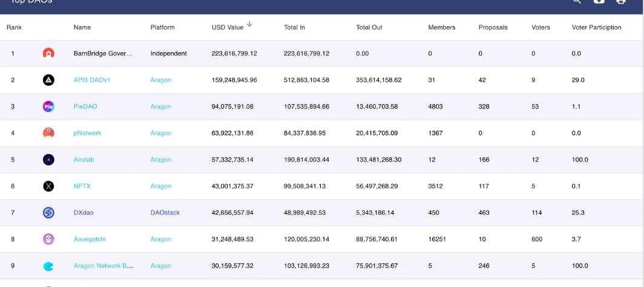Open the DAOstack platform link
The image size is (644, 287).
click(x=165, y=213)
